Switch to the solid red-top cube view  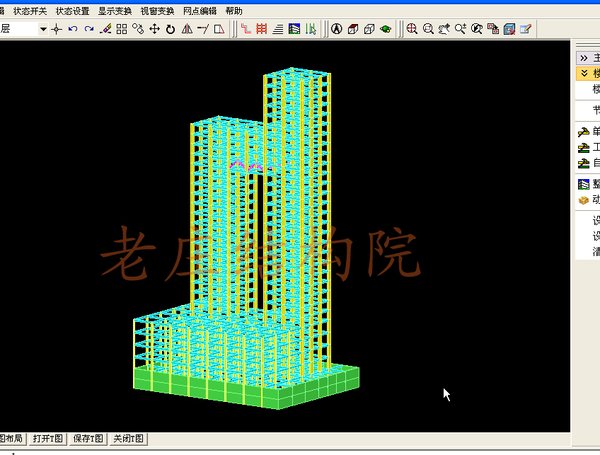point(353,29)
